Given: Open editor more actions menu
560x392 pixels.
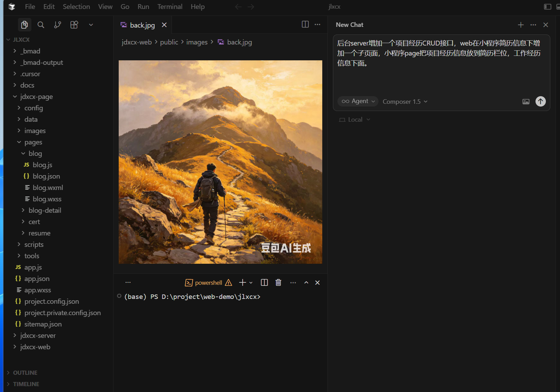Looking at the screenshot, I should (317, 24).
